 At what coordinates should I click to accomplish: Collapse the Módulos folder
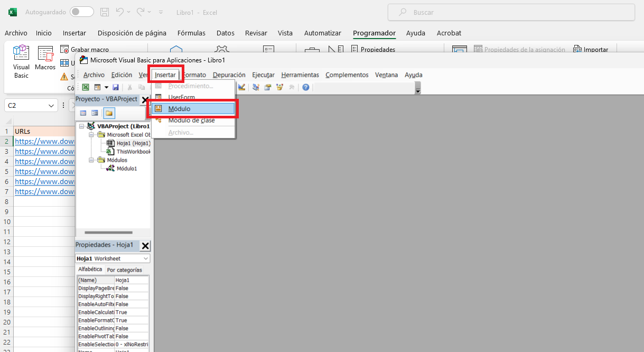[91, 160]
